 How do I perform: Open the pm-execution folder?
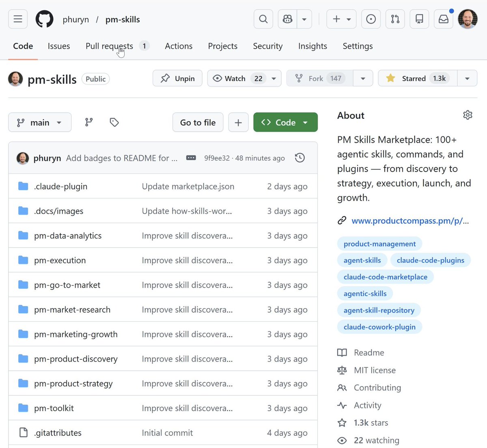point(60,261)
